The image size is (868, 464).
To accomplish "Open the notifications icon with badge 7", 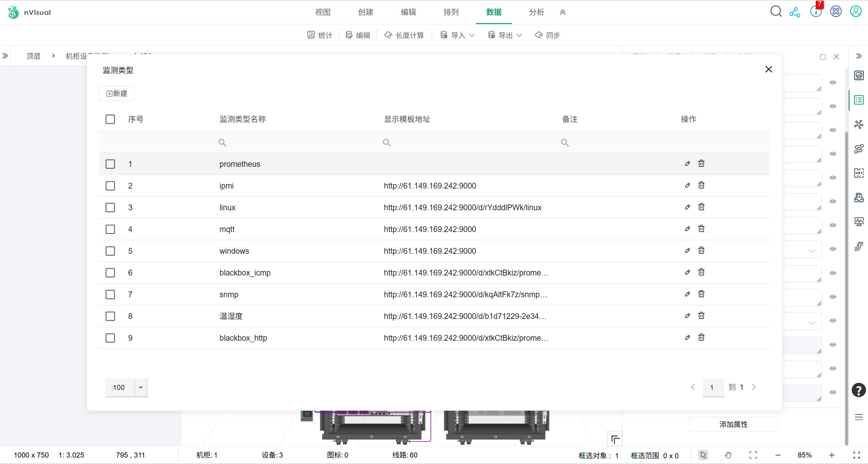I will click(x=816, y=12).
